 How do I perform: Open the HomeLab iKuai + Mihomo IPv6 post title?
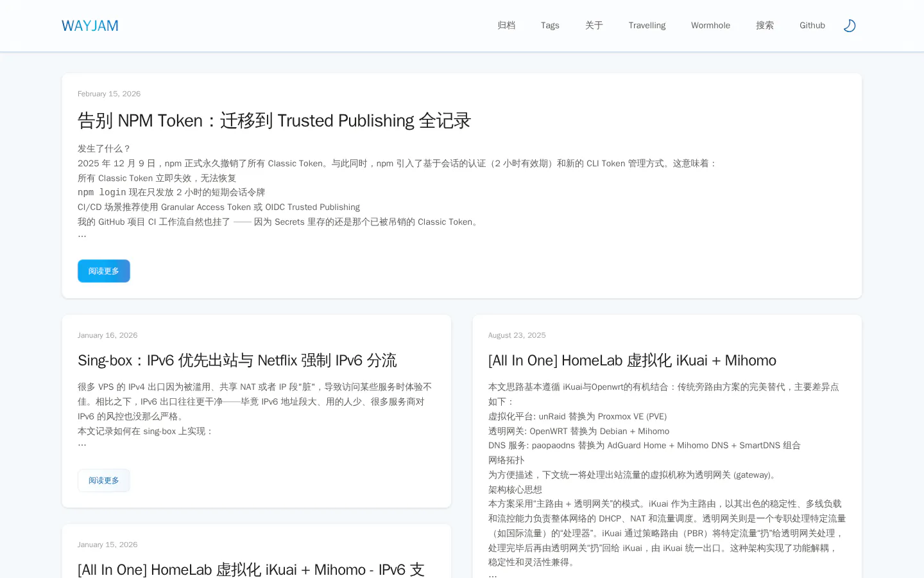coord(251,570)
